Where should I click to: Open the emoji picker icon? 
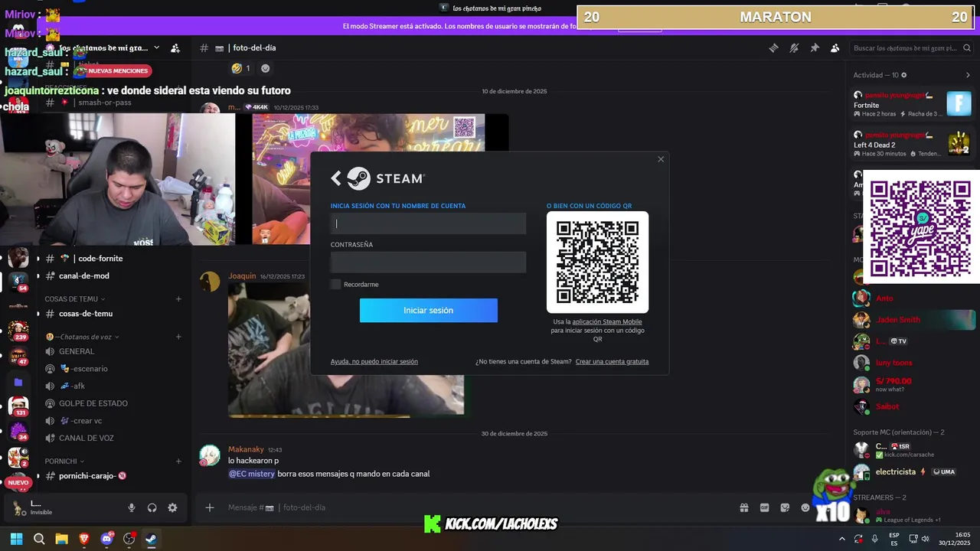pos(805,507)
